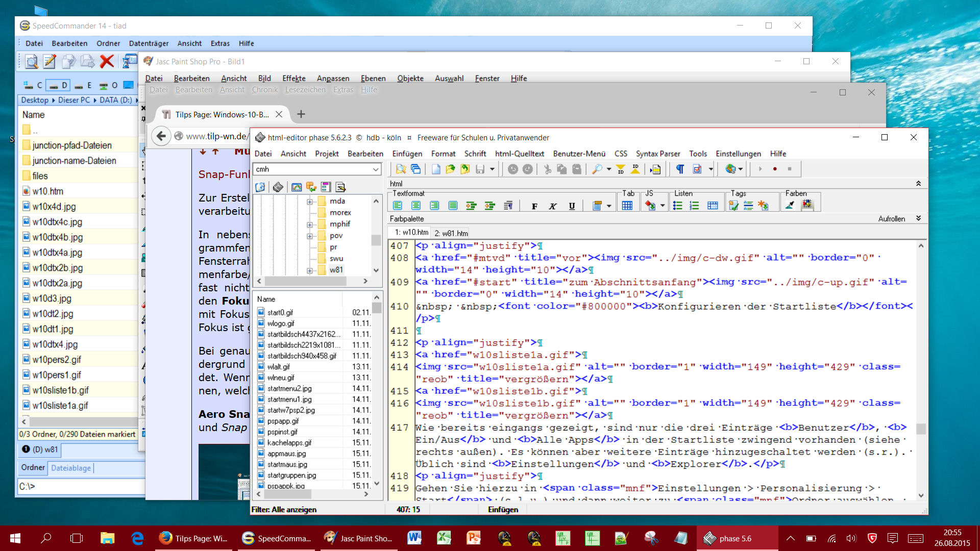The width and height of the screenshot is (980, 551).
Task: Expand the Farbpalette Aufrollen chevron
Action: [918, 218]
